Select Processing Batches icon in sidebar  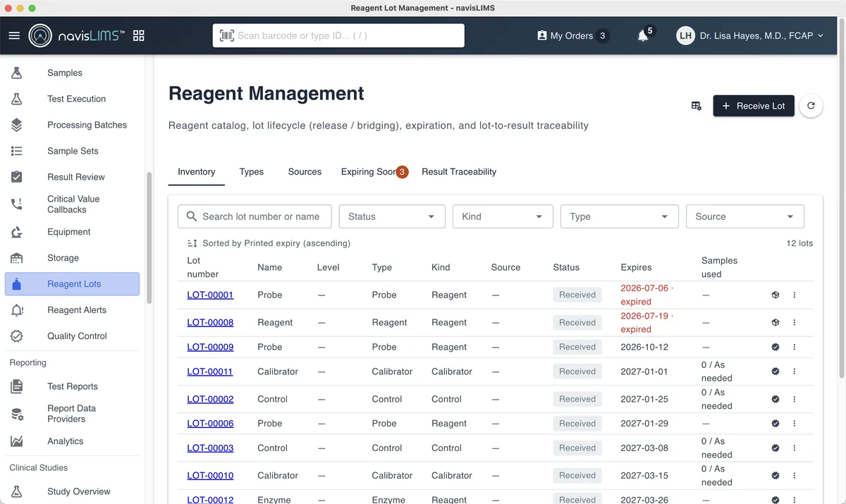[17, 125]
